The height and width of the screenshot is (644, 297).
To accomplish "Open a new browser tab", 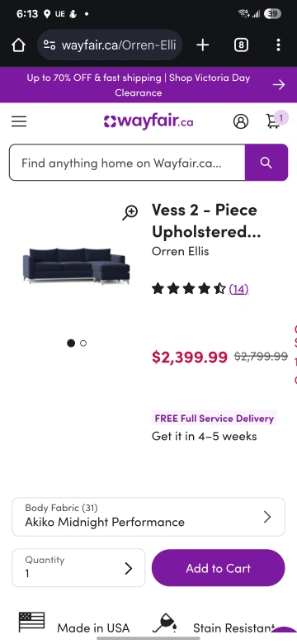I will click(x=203, y=45).
